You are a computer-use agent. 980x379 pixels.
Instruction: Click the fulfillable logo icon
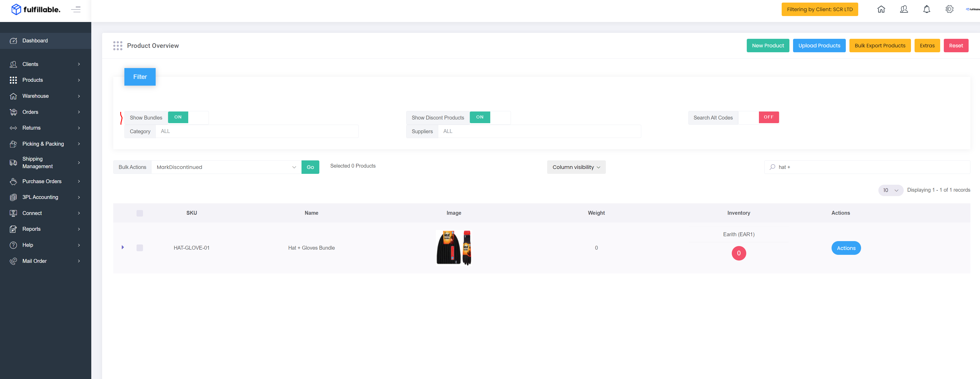click(x=16, y=9)
